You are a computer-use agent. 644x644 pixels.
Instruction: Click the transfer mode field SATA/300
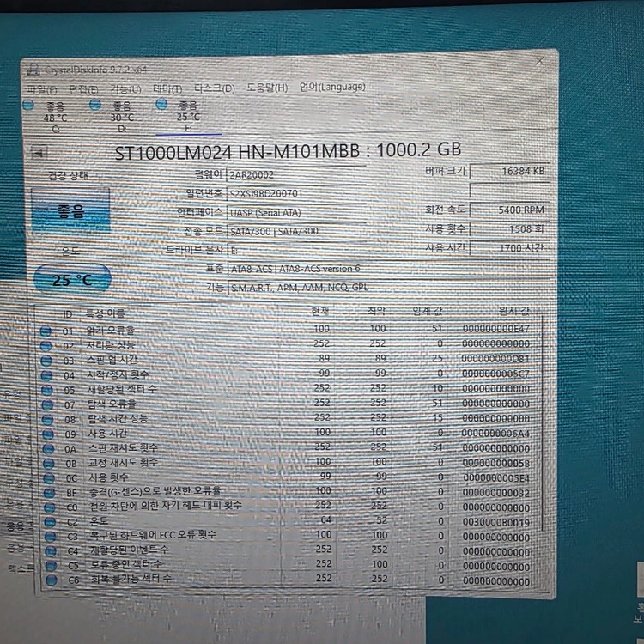(296, 231)
